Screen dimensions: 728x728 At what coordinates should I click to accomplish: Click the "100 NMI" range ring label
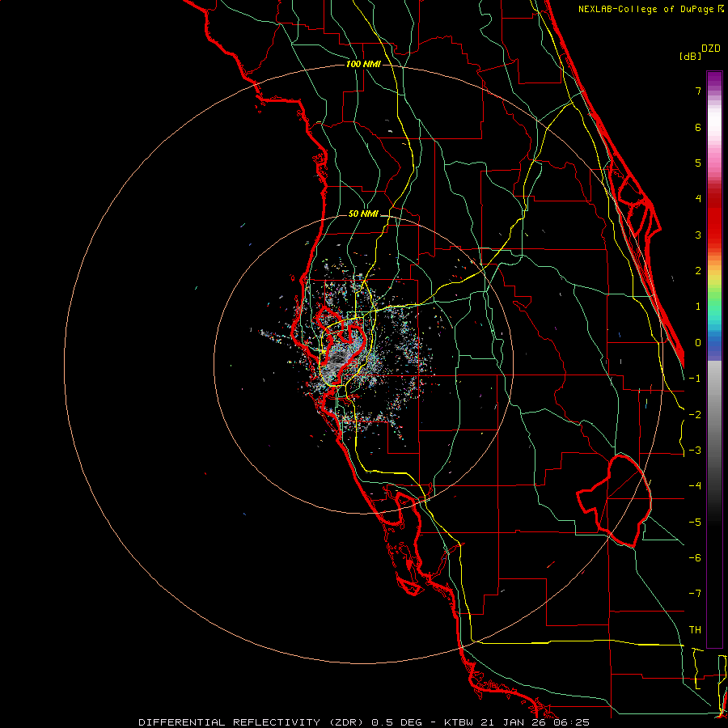click(x=363, y=64)
